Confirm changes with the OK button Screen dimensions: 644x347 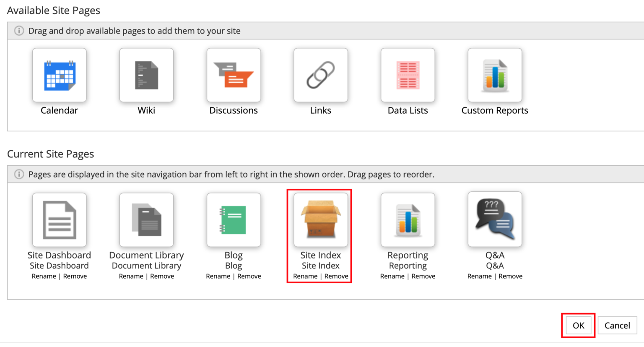click(578, 325)
